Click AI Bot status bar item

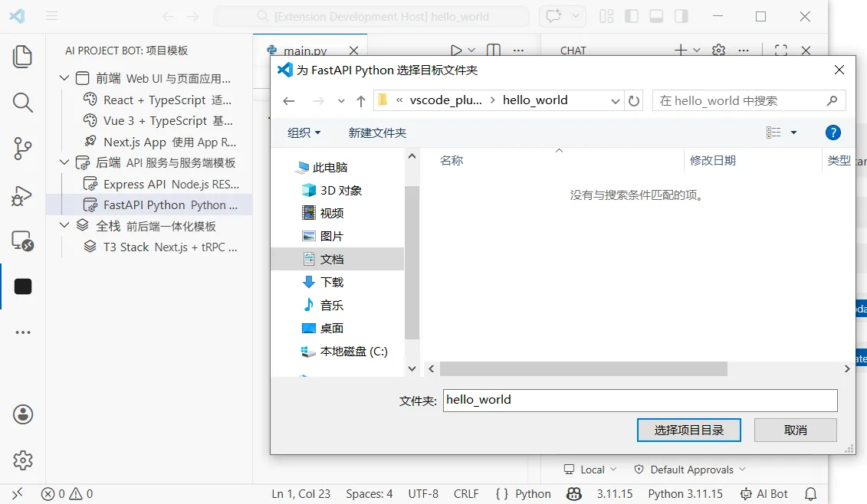coord(764,493)
